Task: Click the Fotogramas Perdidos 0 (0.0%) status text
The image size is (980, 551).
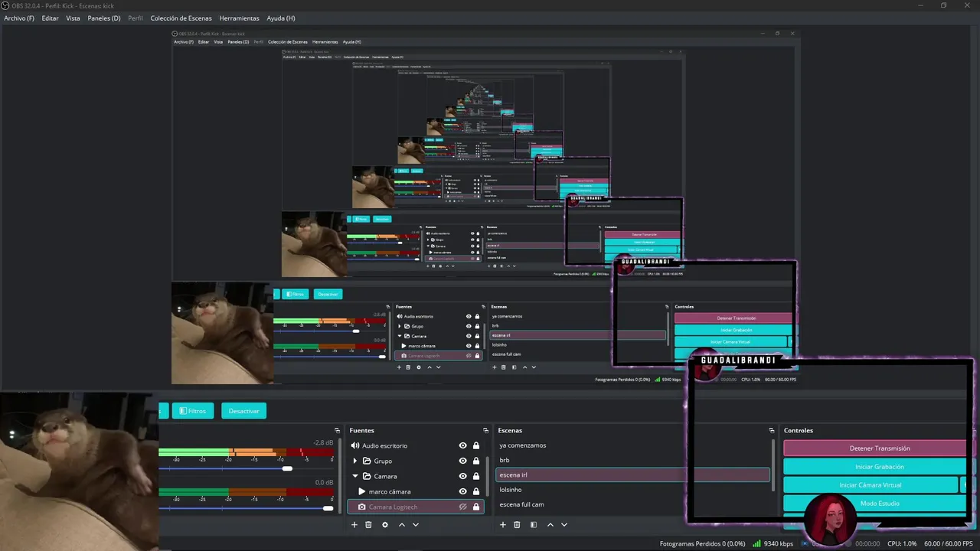Action: (702, 543)
